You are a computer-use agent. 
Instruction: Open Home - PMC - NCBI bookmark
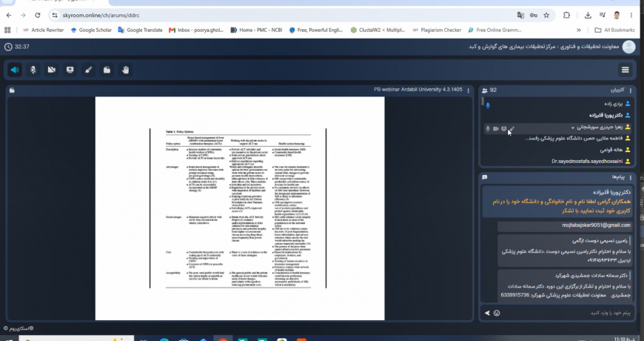pos(257,30)
